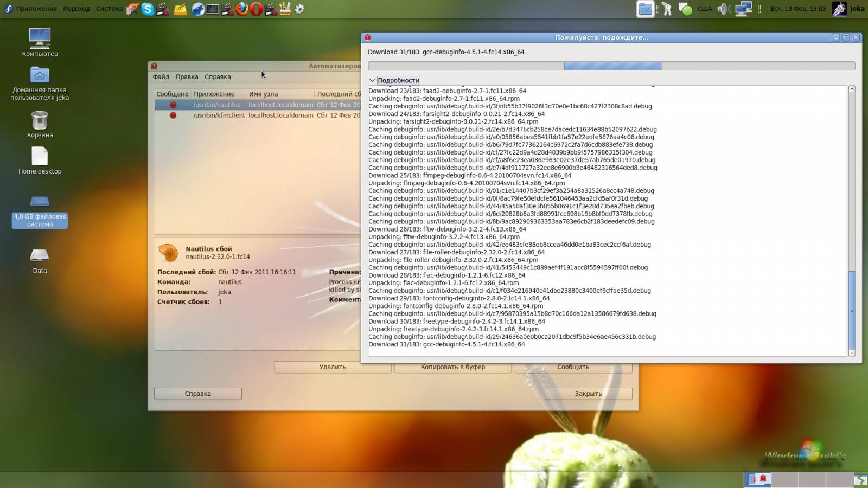Image resolution: width=868 pixels, height=488 pixels.
Task: Open the Переход menu
Action: [x=76, y=9]
